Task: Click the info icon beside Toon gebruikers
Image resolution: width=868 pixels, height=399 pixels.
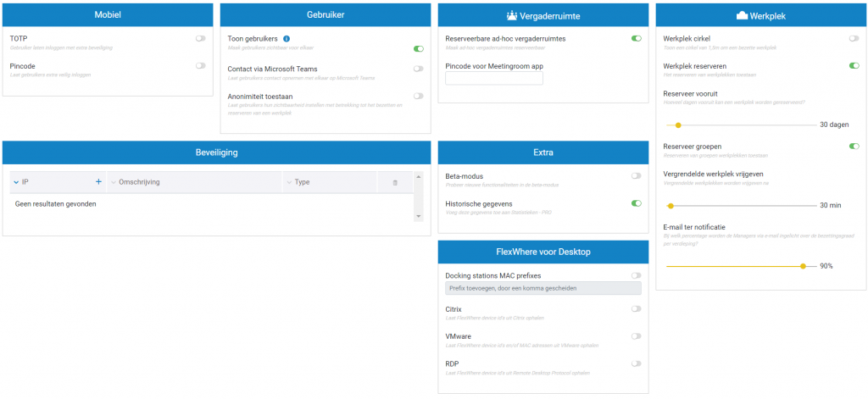Action: pos(287,39)
